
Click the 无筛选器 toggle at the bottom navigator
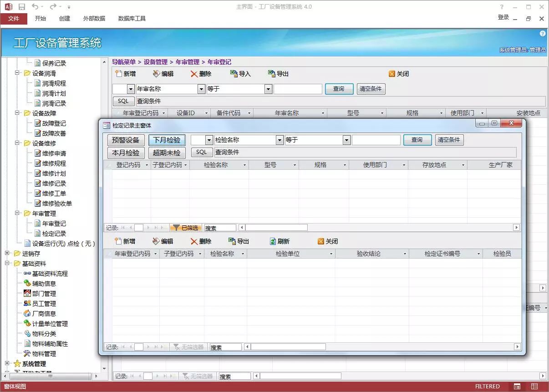tap(188, 346)
